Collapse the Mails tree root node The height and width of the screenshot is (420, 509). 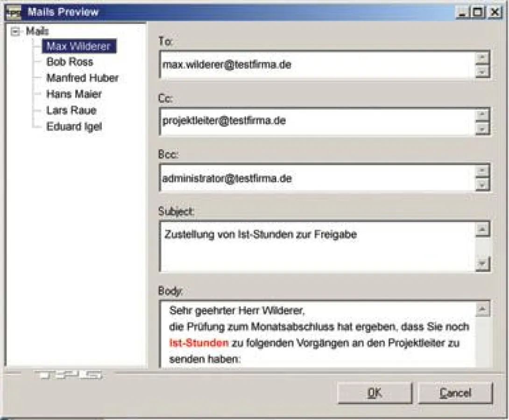tap(15, 31)
